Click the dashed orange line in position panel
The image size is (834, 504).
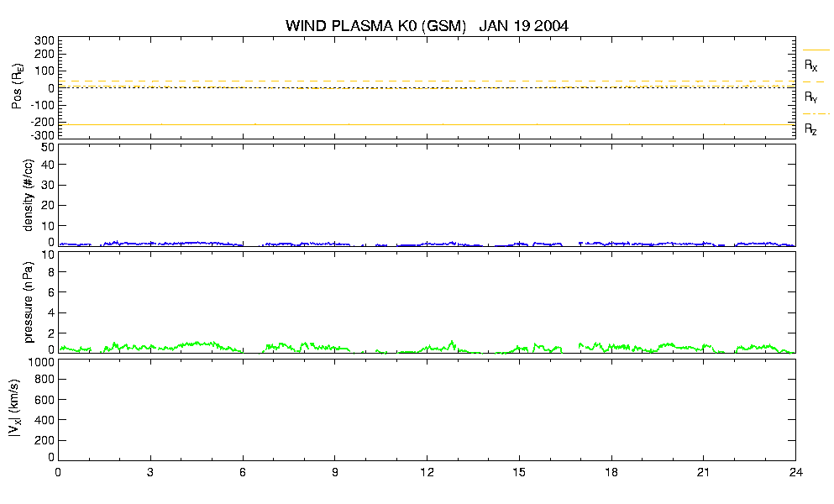pyautogui.click(x=426, y=81)
